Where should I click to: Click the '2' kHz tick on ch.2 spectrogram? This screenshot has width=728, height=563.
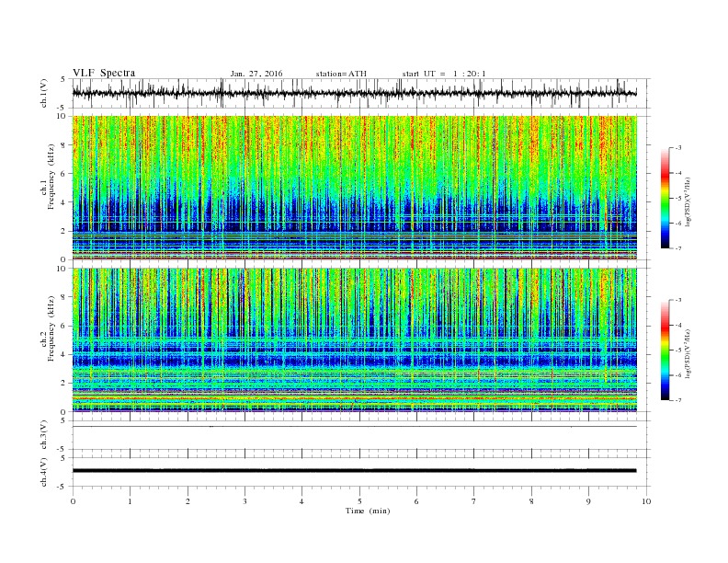click(64, 384)
